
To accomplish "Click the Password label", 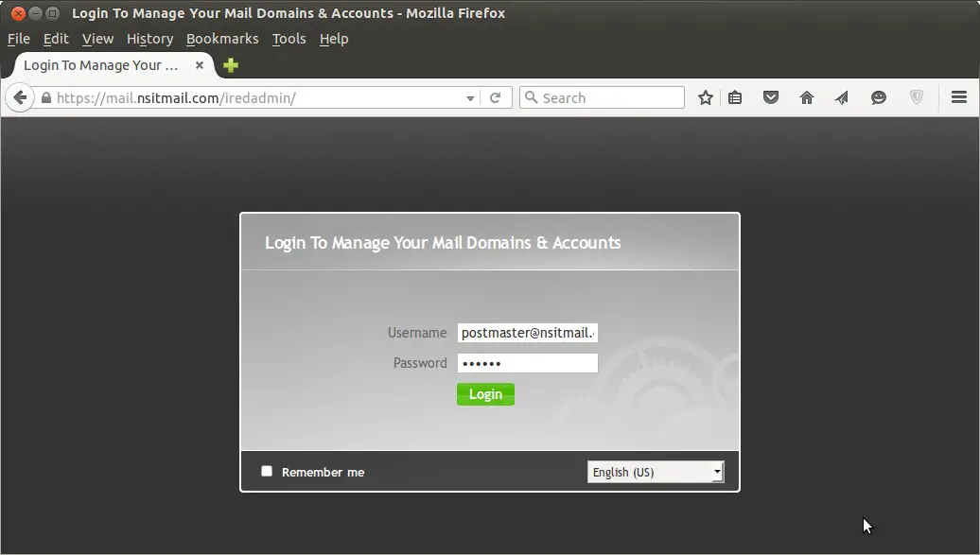I will pyautogui.click(x=420, y=363).
